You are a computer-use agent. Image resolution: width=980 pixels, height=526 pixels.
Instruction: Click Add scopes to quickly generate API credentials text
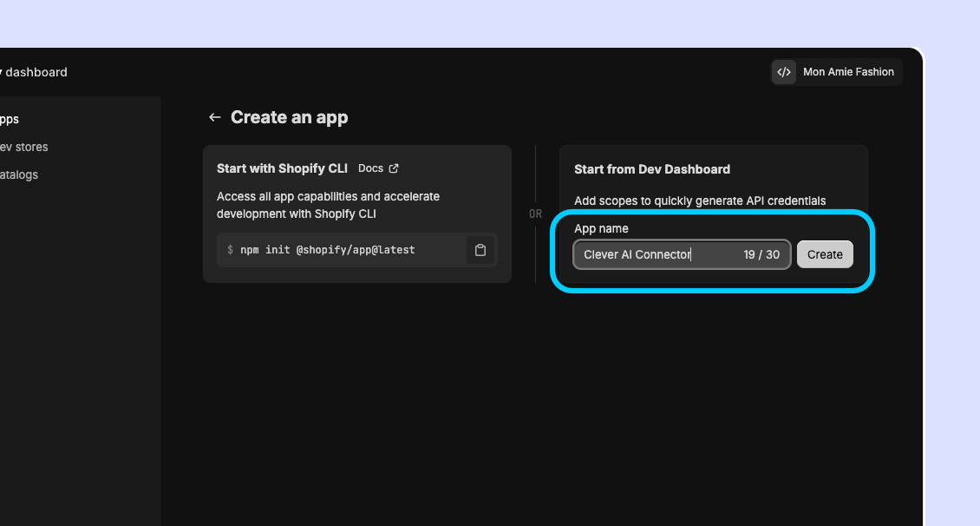pyautogui.click(x=700, y=201)
